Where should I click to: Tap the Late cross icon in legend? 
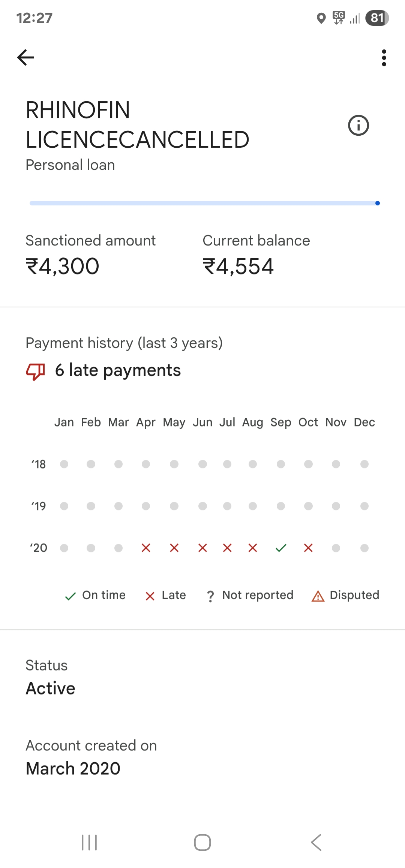click(150, 596)
